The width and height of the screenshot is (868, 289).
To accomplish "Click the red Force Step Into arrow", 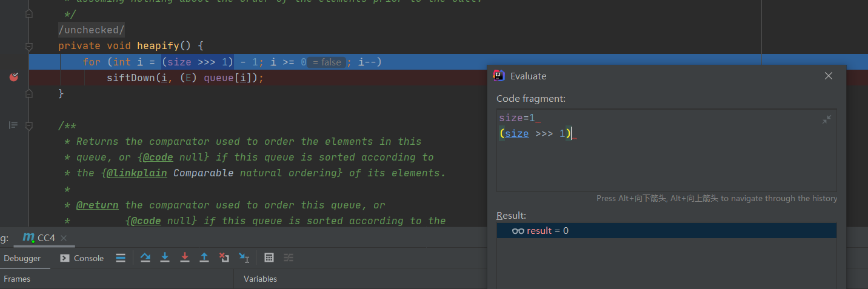I will pyautogui.click(x=185, y=257).
